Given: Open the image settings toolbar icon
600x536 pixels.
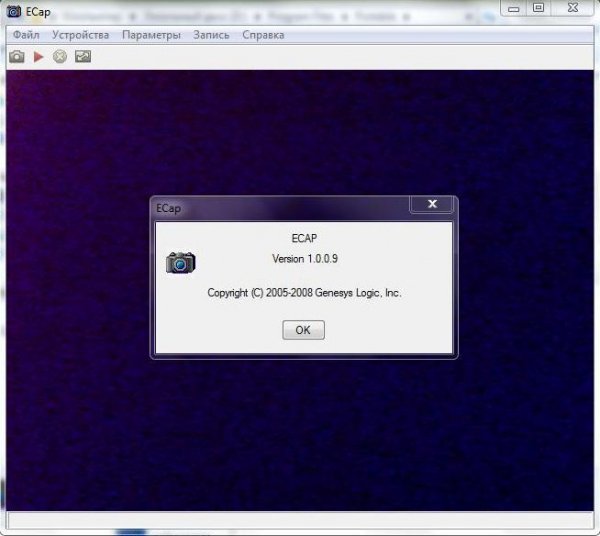Looking at the screenshot, I should [83, 57].
